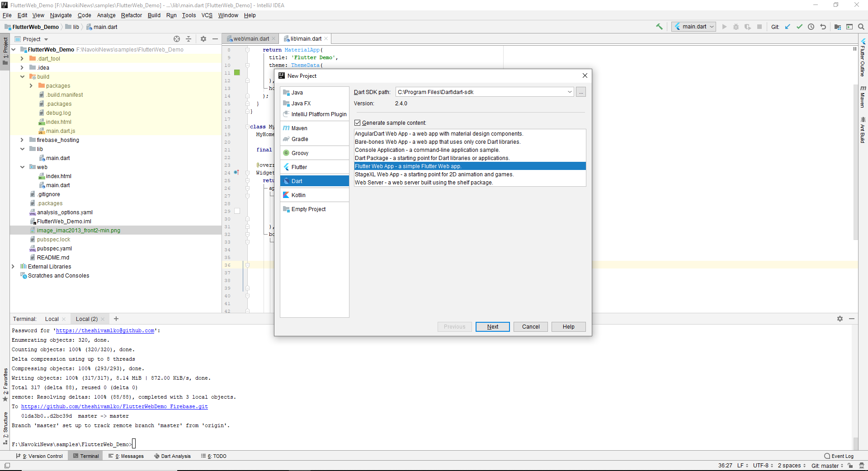Screen dimensions: 868x471
Task: Cancel the New Project dialog
Action: [x=530, y=327]
